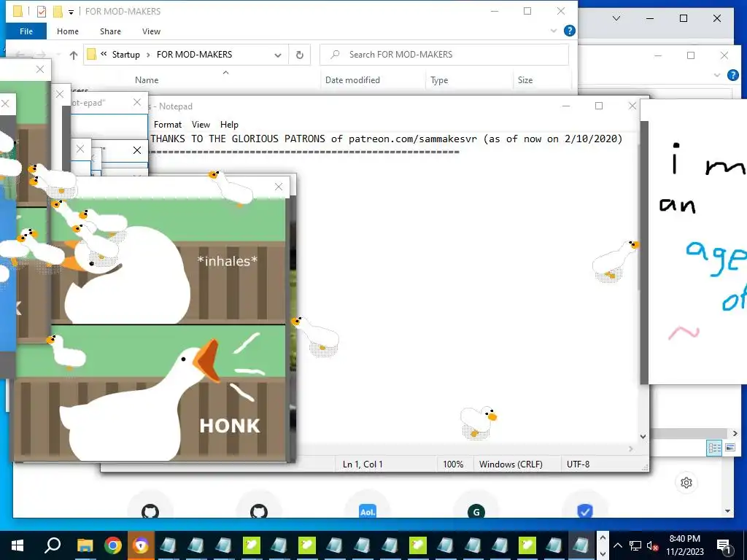Click the UTF-8 encoding status entry
The image size is (747, 560).
(578, 464)
